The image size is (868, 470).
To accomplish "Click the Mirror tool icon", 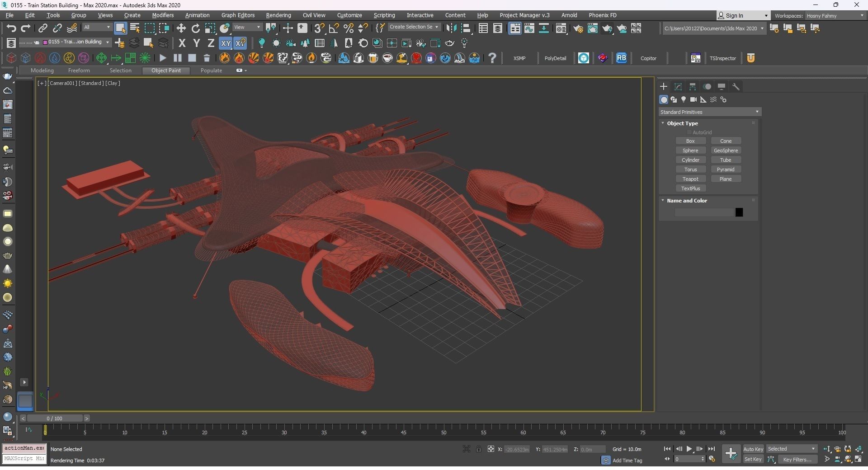I will pos(451,28).
